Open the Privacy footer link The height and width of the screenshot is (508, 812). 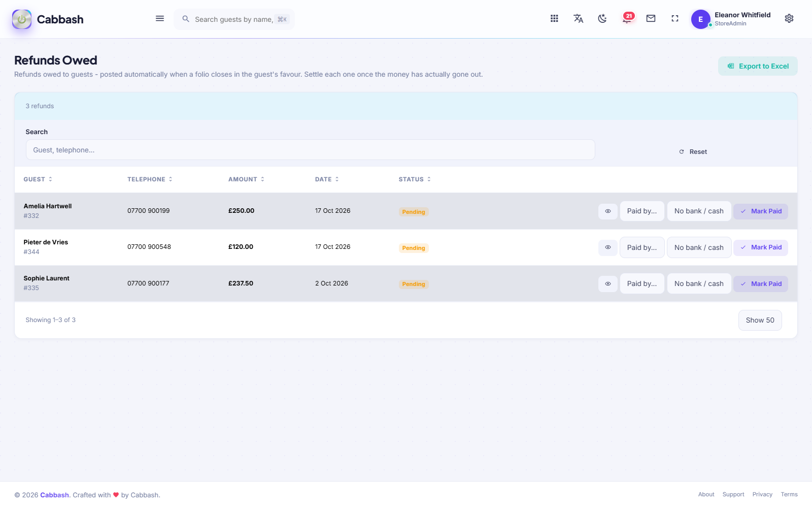tap(762, 494)
